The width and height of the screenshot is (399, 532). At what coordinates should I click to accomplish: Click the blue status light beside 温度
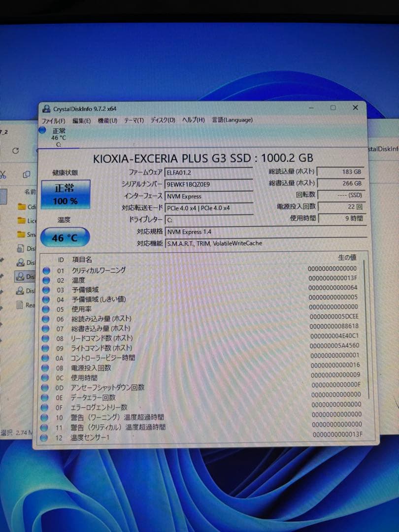click(47, 280)
